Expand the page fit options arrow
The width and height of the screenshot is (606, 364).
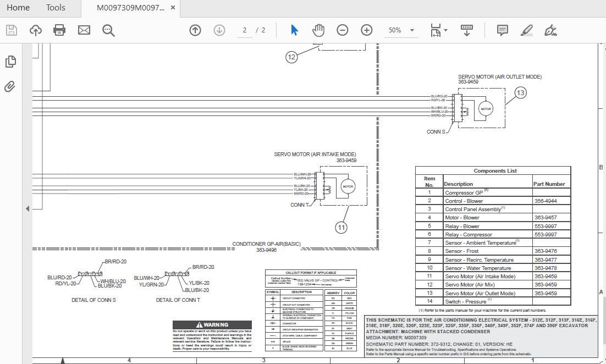coord(445,30)
